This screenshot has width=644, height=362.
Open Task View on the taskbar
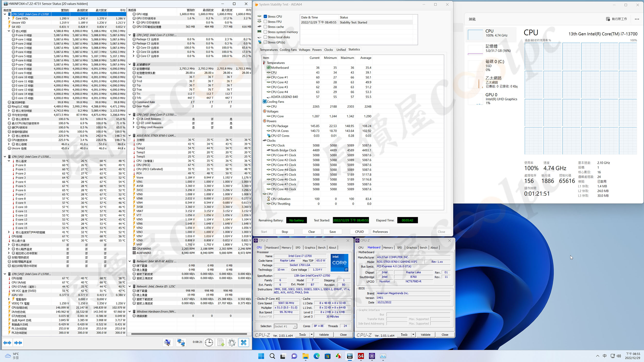(x=283, y=356)
